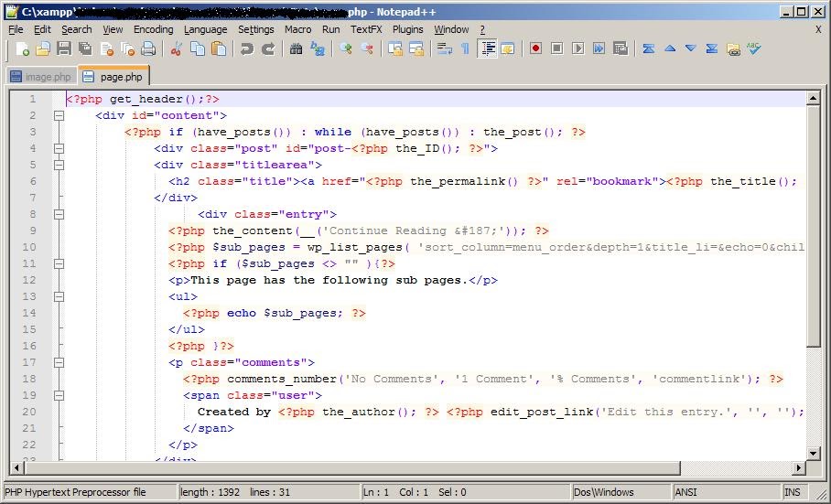Toggle synchronized horizontal scrolling icon
The image size is (831, 504).
pos(416,48)
